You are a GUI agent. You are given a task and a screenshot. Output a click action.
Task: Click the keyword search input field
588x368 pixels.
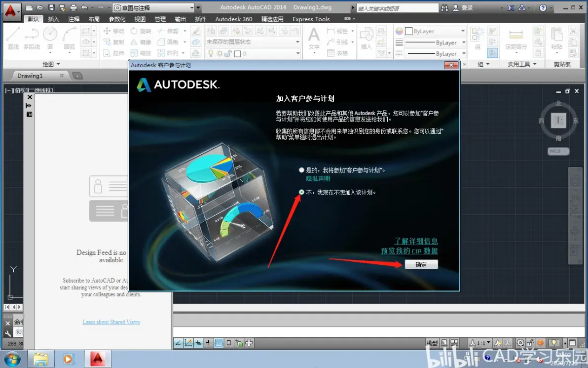click(x=397, y=8)
